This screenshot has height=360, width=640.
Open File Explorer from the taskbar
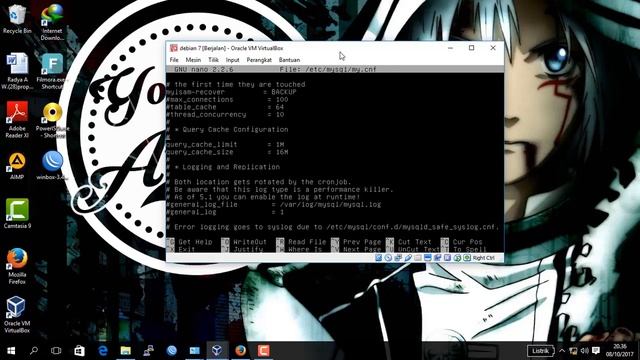(125, 351)
